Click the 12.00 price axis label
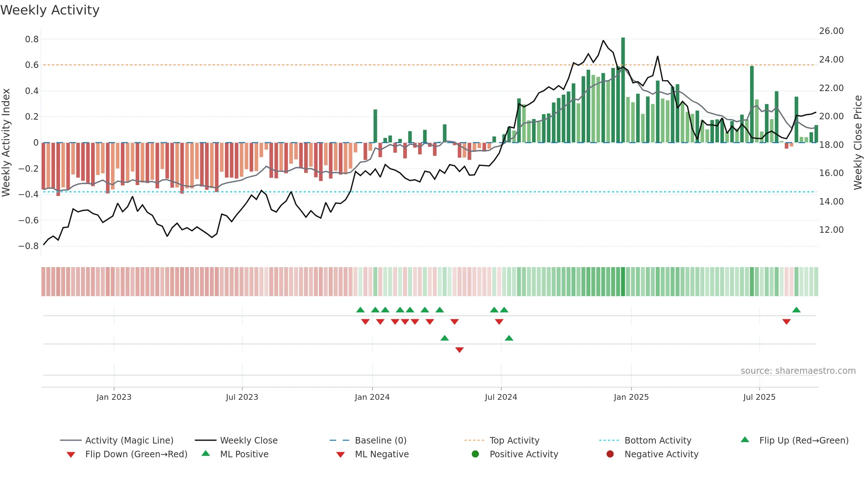The height and width of the screenshot is (488, 868). [831, 230]
